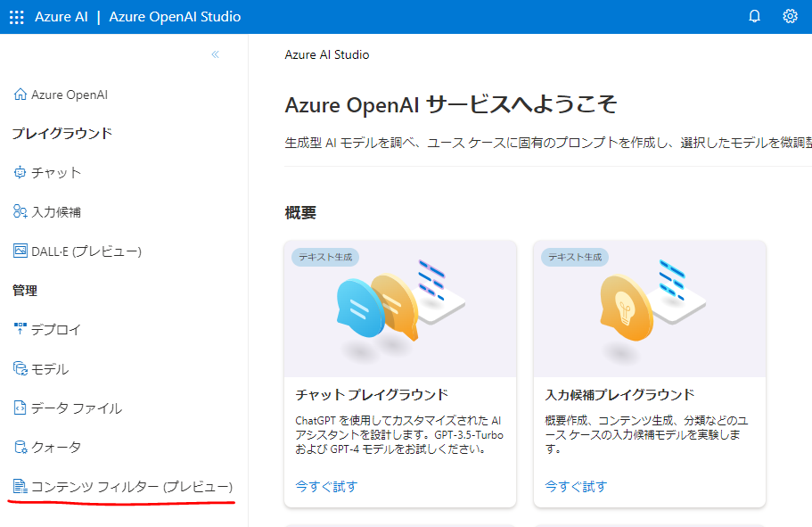Click the Azure AI header link
Image resolution: width=812 pixels, height=527 pixels.
(x=62, y=17)
